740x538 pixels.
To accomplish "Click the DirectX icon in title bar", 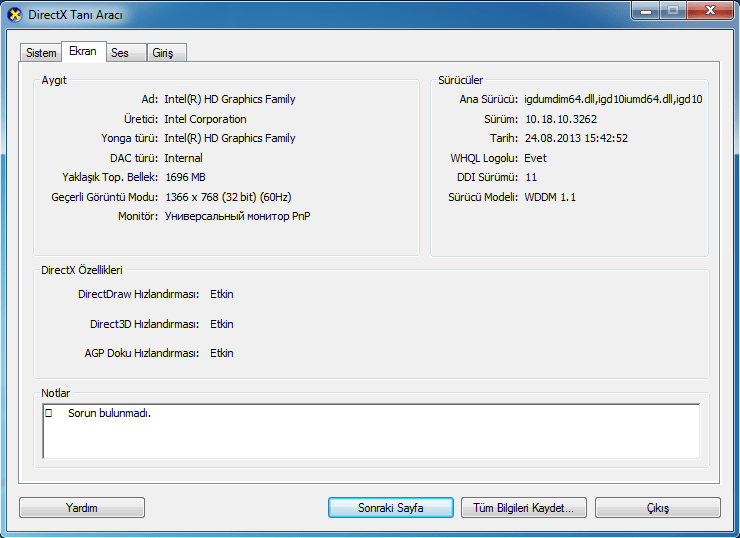I will (x=15, y=15).
